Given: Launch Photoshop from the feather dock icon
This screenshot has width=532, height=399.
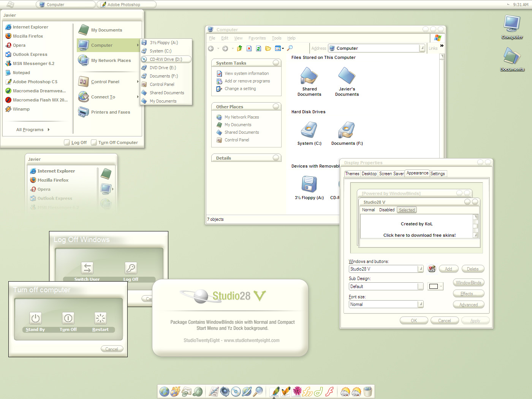Looking at the screenshot, I should (x=275, y=391).
